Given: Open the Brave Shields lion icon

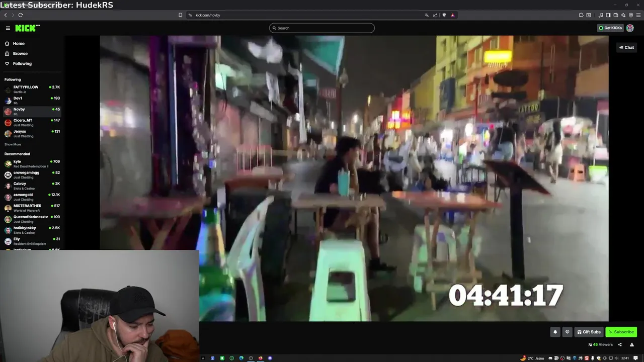Looking at the screenshot, I should pyautogui.click(x=444, y=15).
